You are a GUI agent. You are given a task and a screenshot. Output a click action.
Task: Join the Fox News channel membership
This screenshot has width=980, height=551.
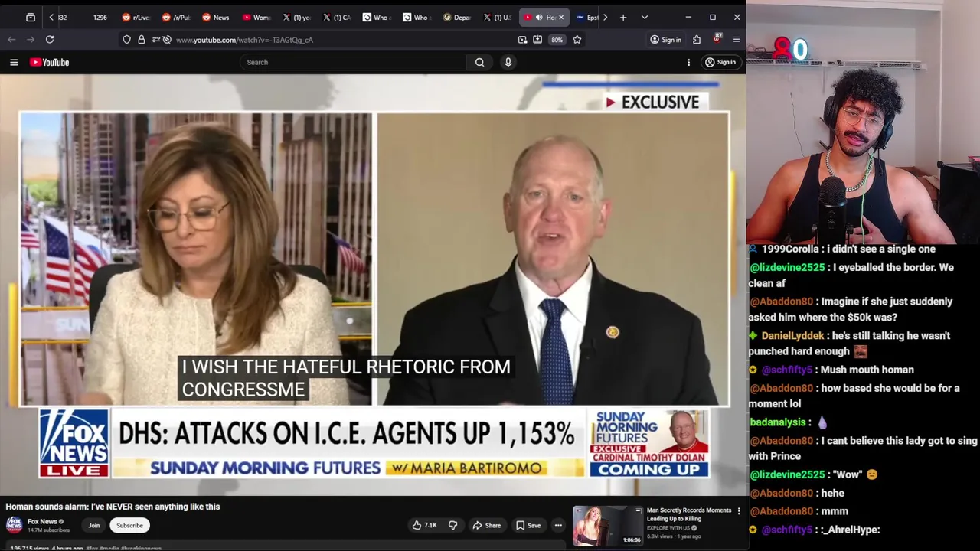click(93, 526)
